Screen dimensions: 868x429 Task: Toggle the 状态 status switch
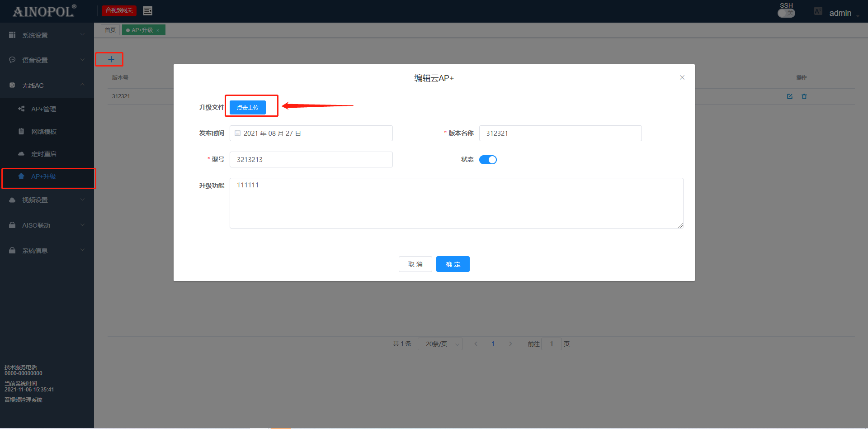(x=488, y=160)
